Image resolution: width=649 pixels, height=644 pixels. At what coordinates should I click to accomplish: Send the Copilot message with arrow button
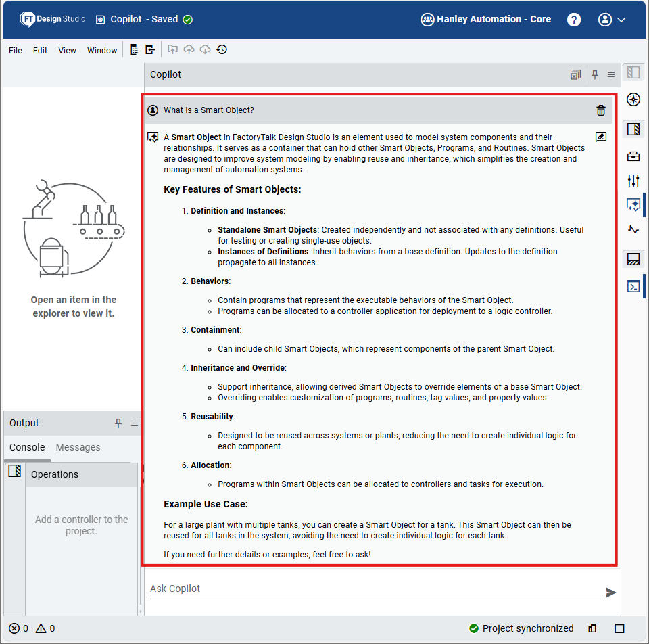coord(610,593)
